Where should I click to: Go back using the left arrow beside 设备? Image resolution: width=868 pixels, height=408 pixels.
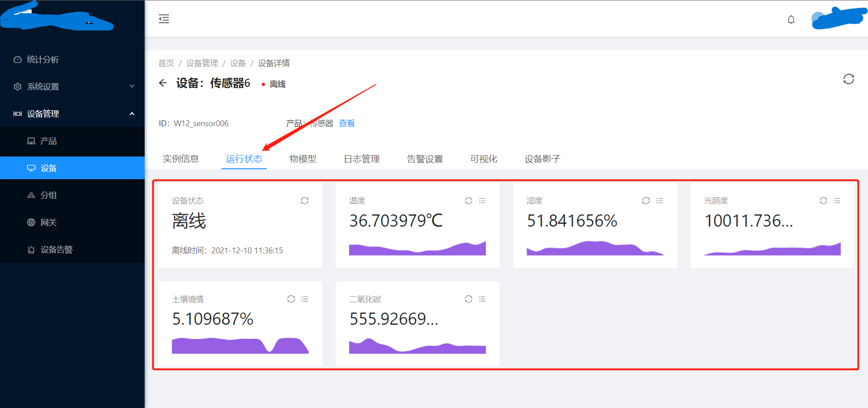click(x=163, y=83)
